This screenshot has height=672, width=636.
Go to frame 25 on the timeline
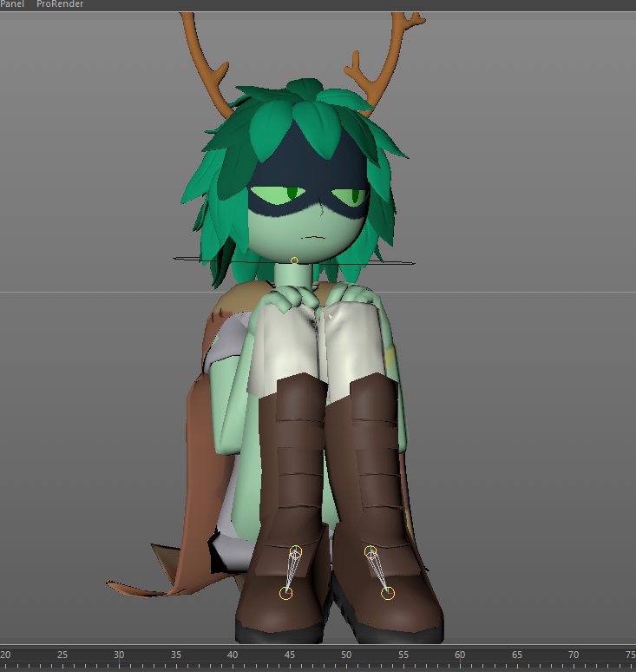click(x=62, y=655)
